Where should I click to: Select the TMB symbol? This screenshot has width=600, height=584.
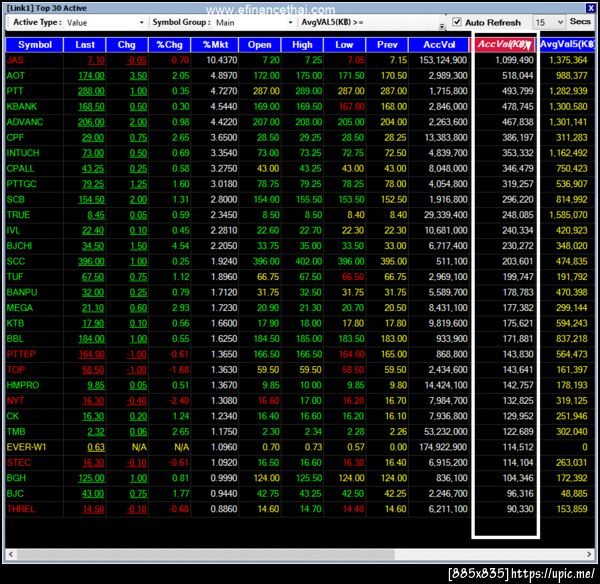point(16,432)
